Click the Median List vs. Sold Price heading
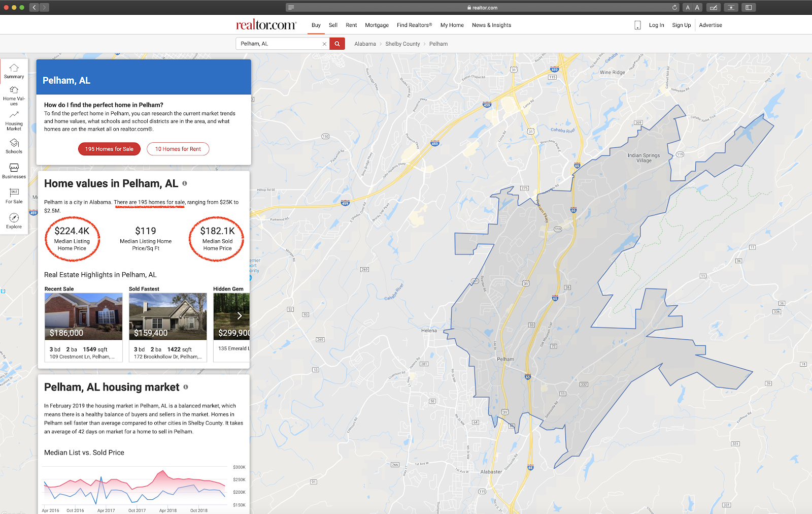This screenshot has width=812, height=514. pyautogui.click(x=84, y=453)
